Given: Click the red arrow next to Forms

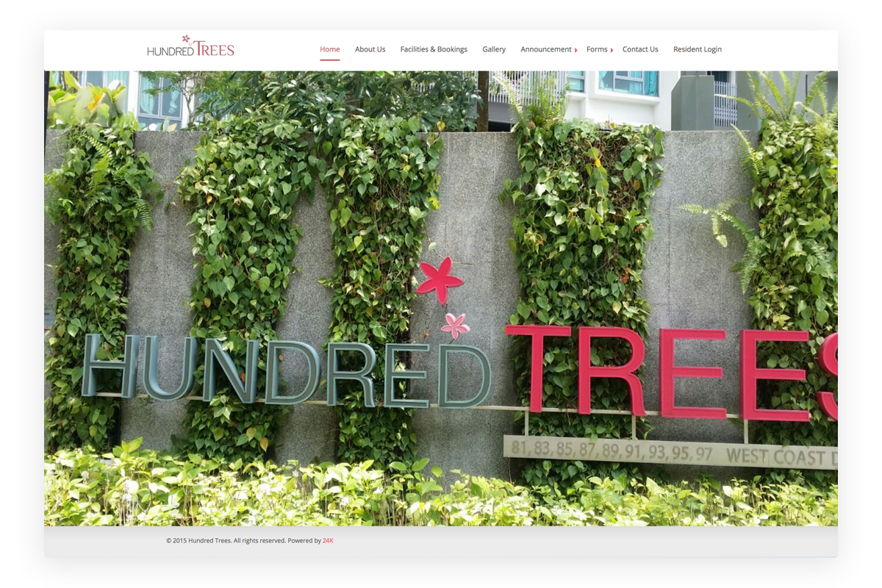Looking at the screenshot, I should [x=612, y=49].
